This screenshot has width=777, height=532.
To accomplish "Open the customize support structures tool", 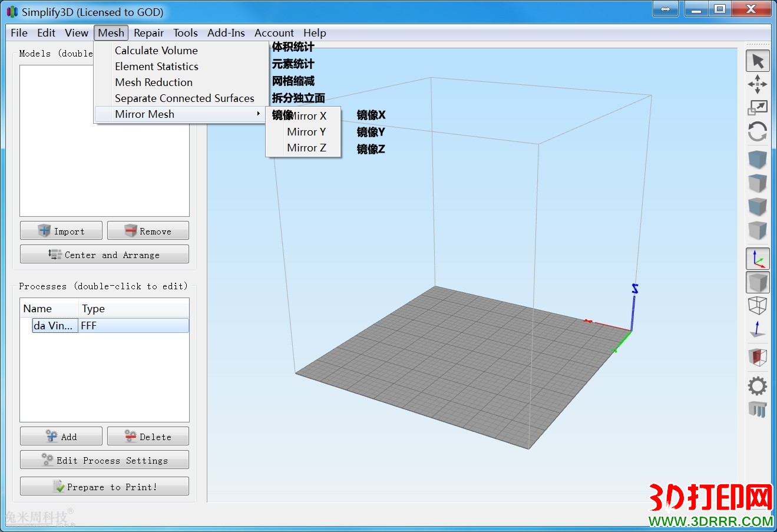I will click(758, 409).
